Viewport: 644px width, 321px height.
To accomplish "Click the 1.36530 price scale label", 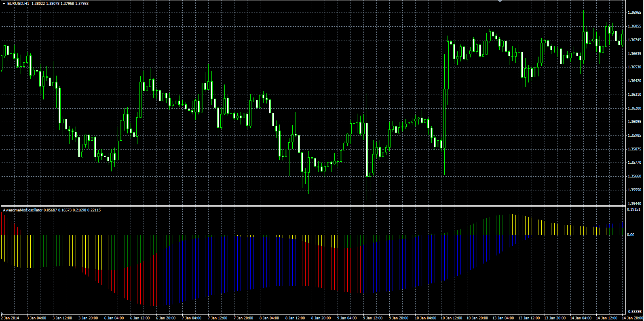I will tap(634, 67).
